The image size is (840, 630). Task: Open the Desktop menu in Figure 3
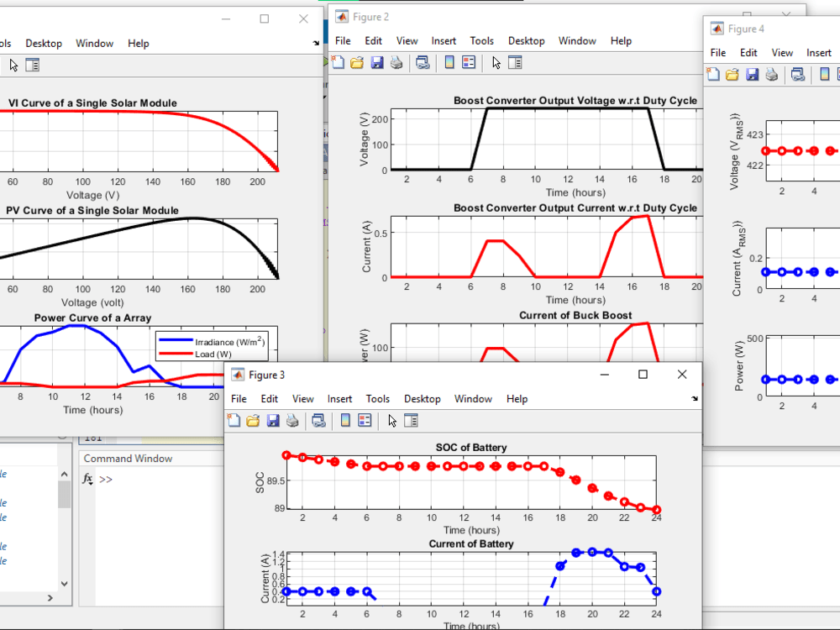[422, 399]
